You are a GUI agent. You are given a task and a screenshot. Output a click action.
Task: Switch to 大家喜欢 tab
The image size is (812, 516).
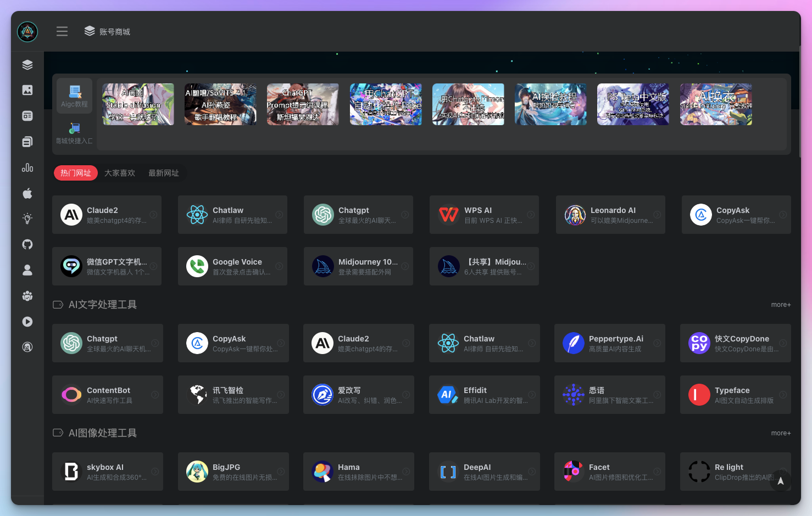(120, 173)
